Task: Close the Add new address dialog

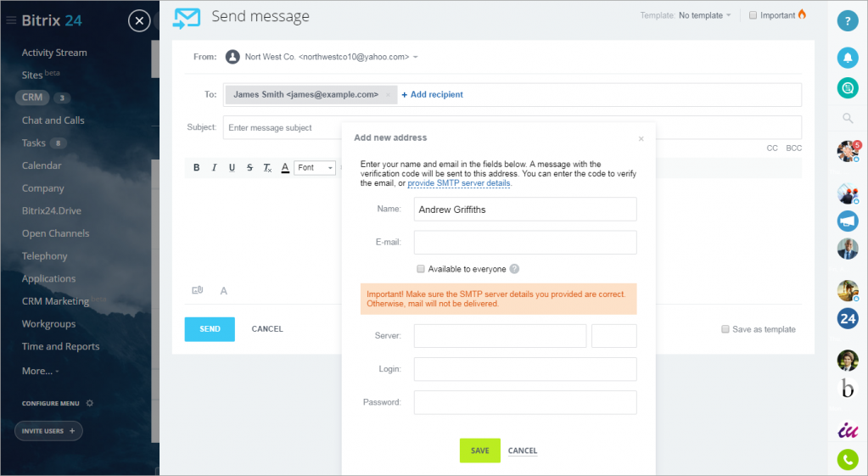Action: pos(641,139)
